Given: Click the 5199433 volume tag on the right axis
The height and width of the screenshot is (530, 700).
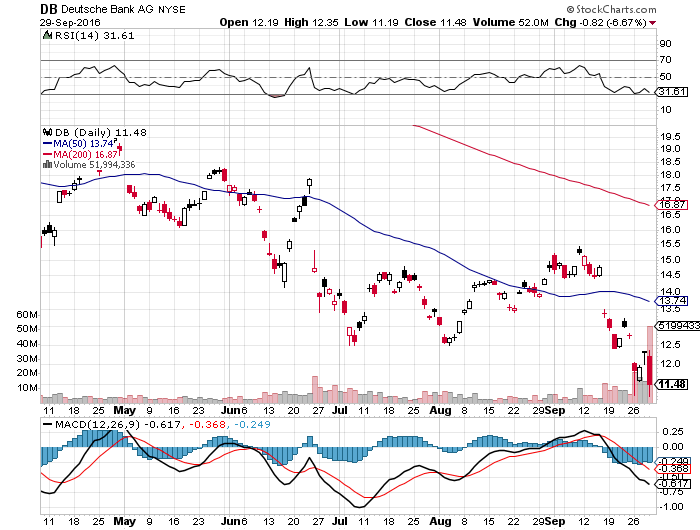Looking at the screenshot, I should [678, 326].
